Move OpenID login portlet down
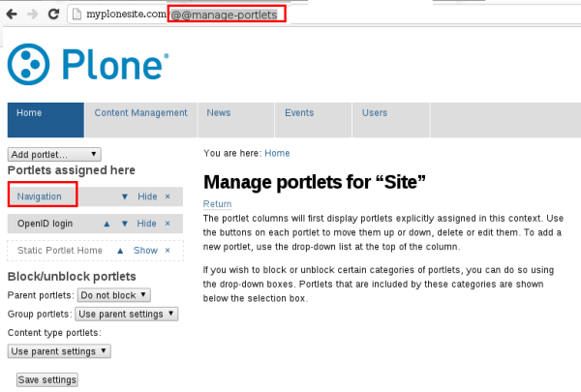Image resolution: width=581 pixels, height=392 pixels. tap(125, 224)
